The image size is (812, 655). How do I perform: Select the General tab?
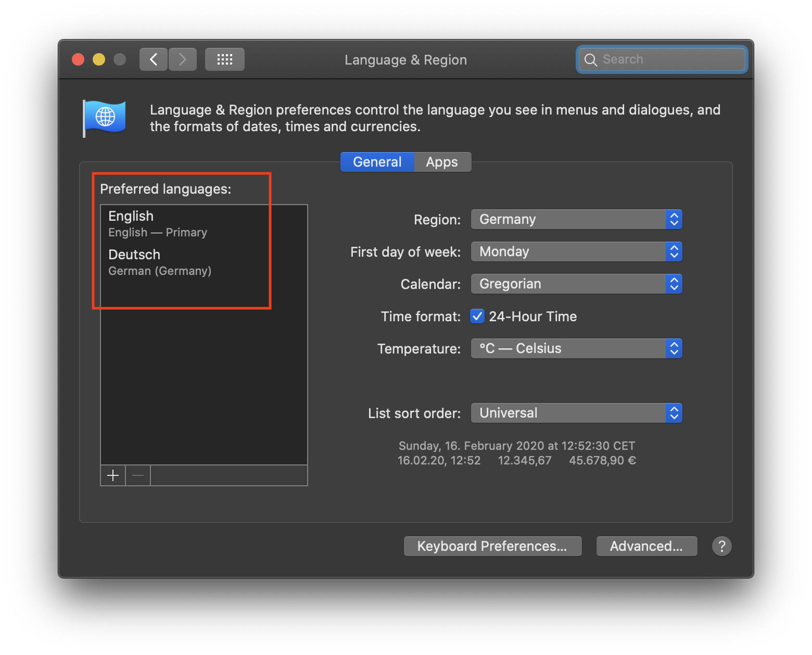377,162
